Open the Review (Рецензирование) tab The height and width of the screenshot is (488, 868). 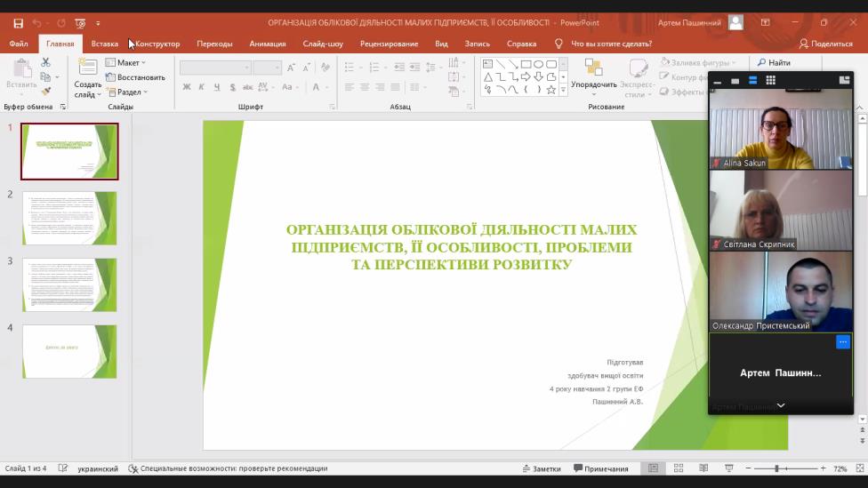click(389, 44)
